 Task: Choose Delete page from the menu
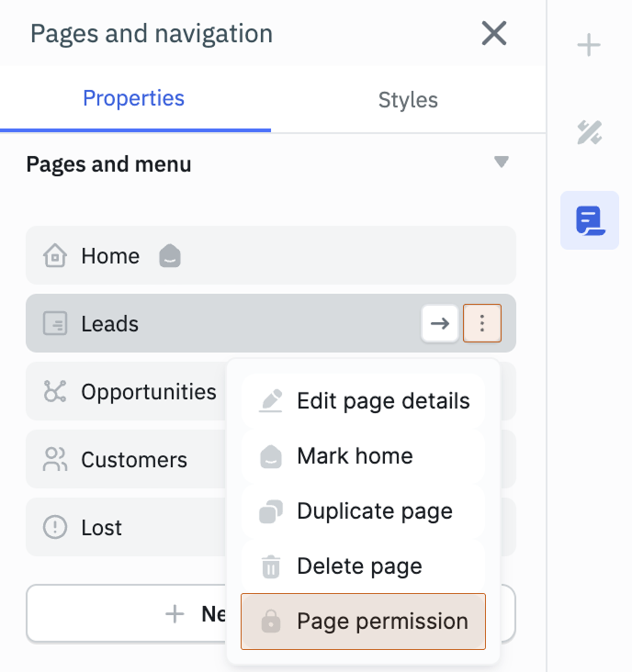click(363, 566)
